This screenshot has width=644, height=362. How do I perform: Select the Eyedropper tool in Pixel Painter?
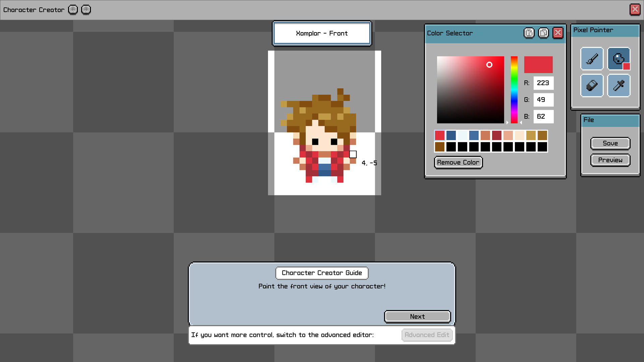pos(618,85)
